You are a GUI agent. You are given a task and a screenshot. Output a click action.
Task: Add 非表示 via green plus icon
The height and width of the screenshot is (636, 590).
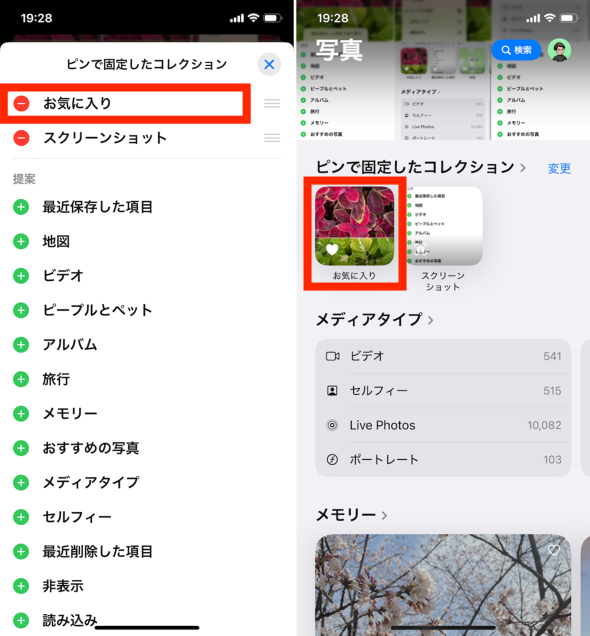[21, 586]
